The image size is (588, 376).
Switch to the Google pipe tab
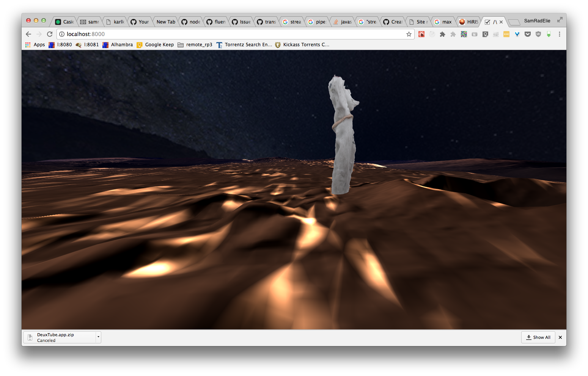317,22
